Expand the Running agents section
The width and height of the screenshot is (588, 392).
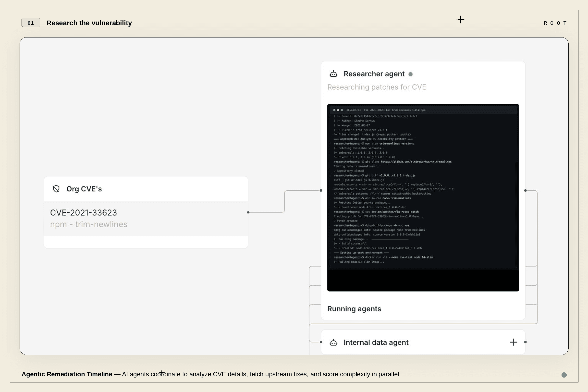coord(354,309)
